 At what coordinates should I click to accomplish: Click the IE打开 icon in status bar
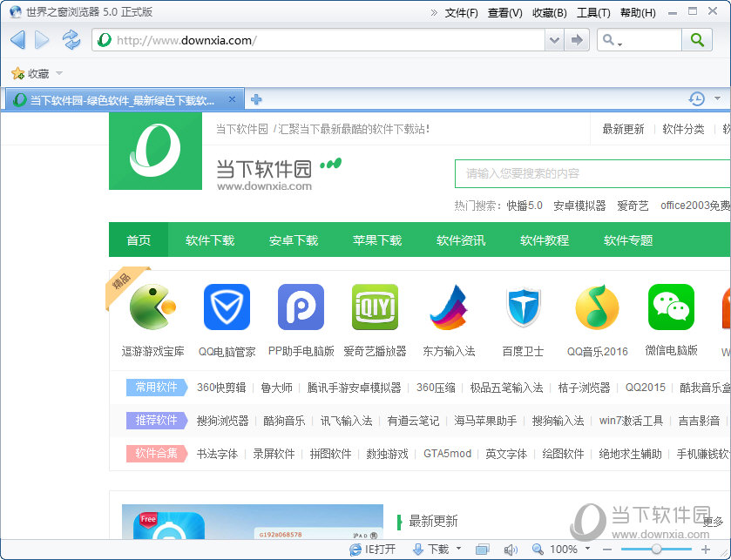[355, 550]
